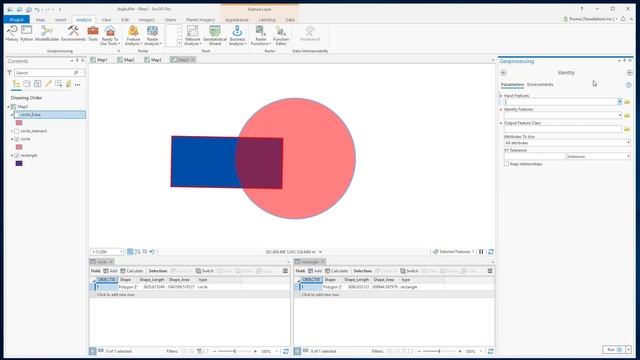Open the Environments tab in Geoprocessing
Screen dimensions: 640x360
[540, 84]
